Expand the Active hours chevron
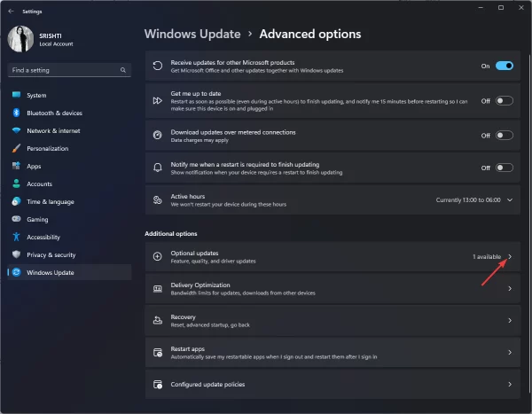This screenshot has width=532, height=414. (510, 199)
